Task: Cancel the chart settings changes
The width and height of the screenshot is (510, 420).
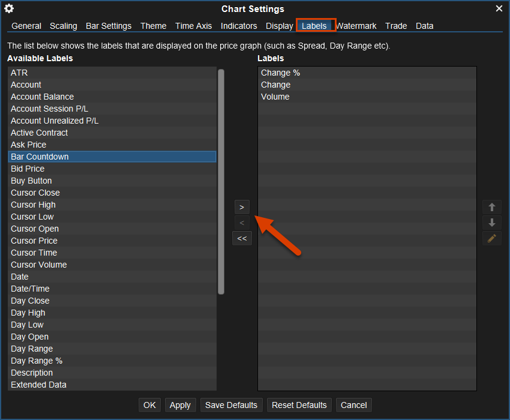Action: click(353, 405)
